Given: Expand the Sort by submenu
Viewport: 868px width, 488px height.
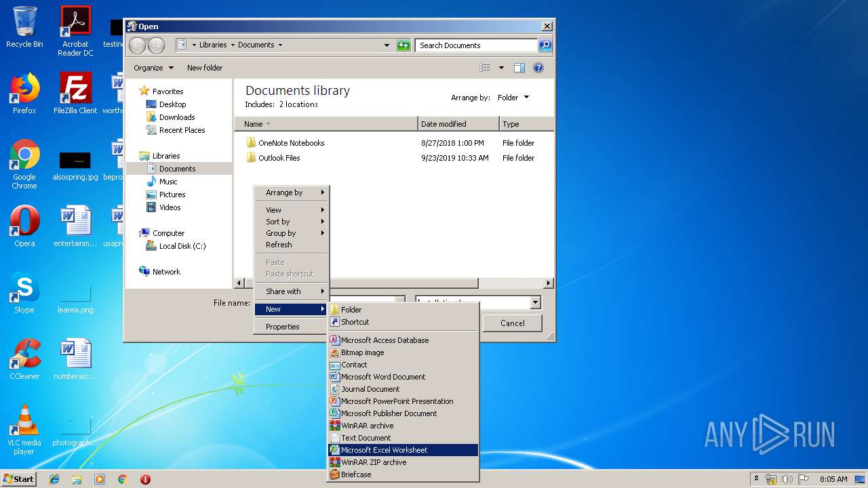Looking at the screenshot, I should tap(292, 222).
